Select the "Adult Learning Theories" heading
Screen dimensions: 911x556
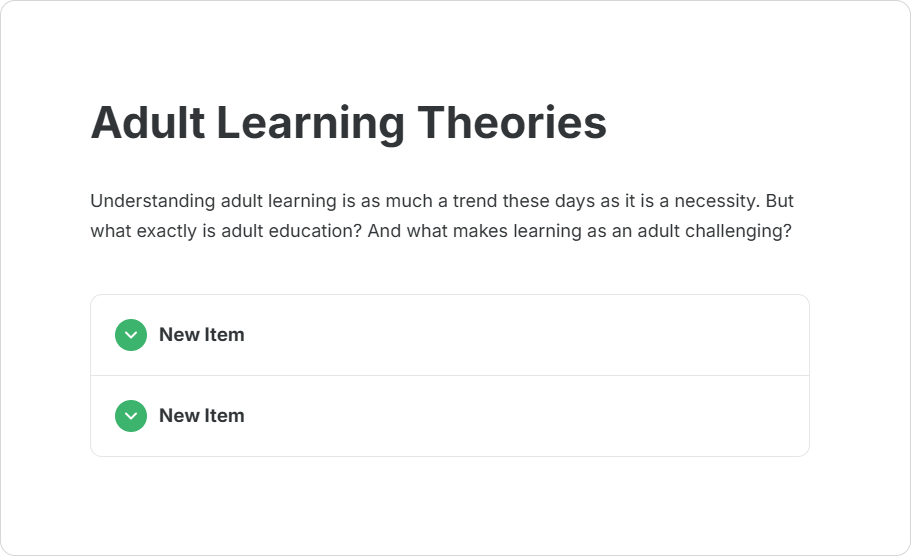pyautogui.click(x=348, y=123)
